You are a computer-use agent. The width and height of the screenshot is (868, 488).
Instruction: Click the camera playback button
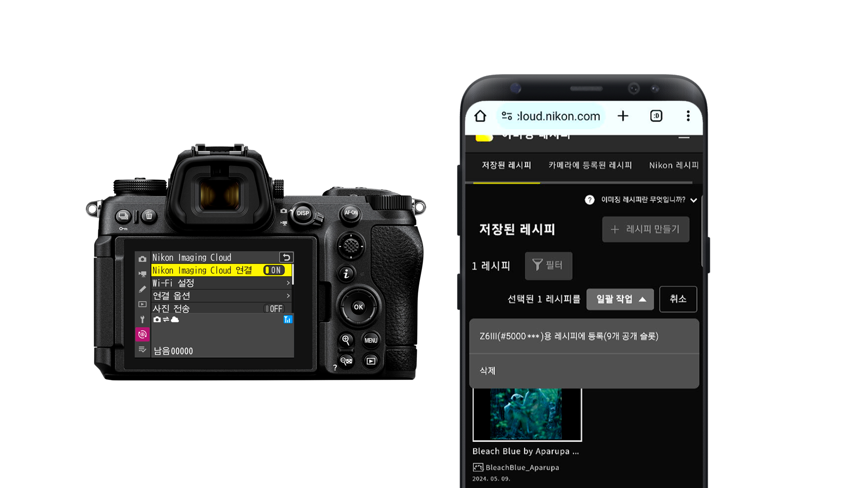point(371,361)
